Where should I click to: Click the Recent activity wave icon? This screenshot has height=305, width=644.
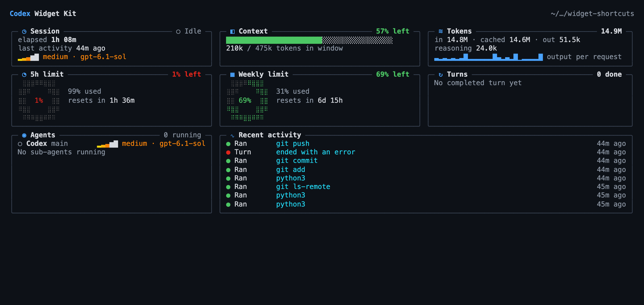coord(232,136)
